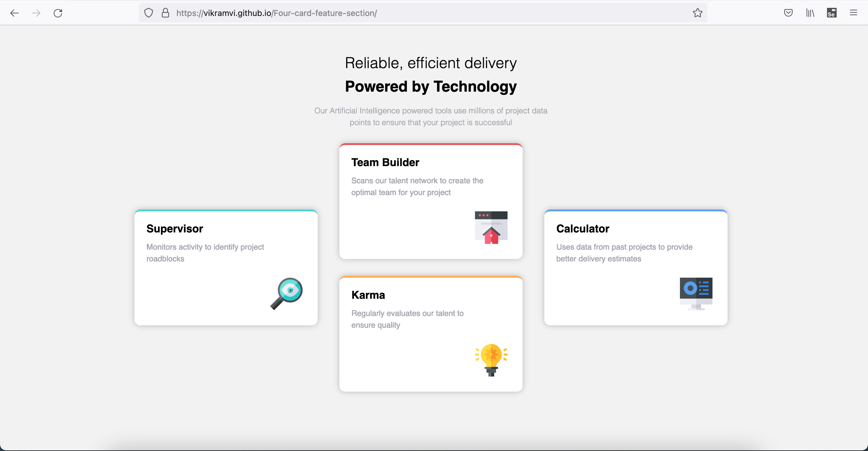This screenshot has width=868, height=451.
Task: Click the browser back arrow
Action: [14, 13]
